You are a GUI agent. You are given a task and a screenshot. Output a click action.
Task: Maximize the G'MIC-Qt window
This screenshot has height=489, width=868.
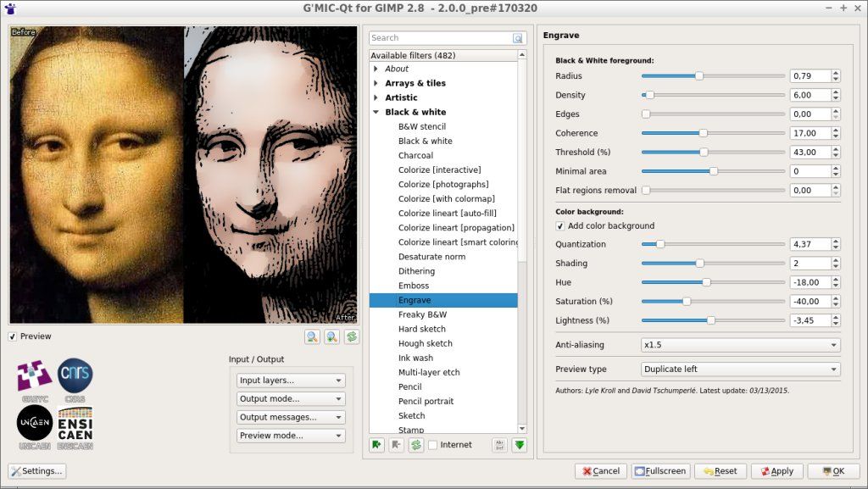point(843,8)
